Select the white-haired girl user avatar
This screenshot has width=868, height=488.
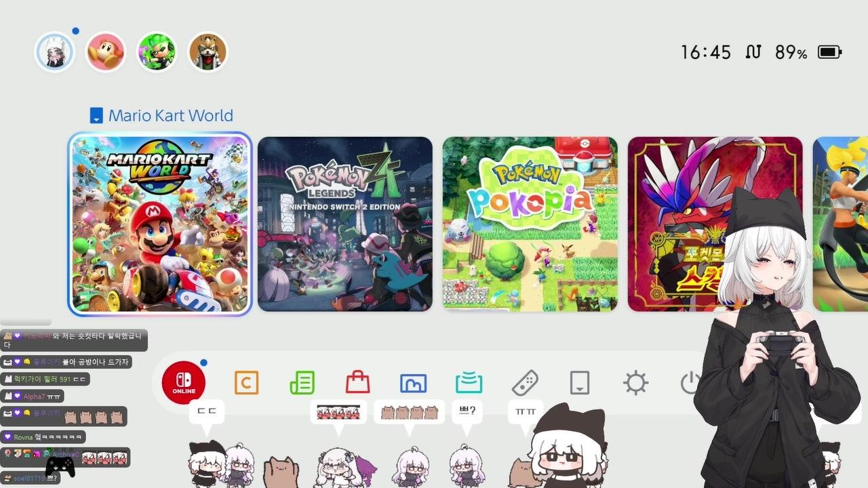(x=55, y=52)
